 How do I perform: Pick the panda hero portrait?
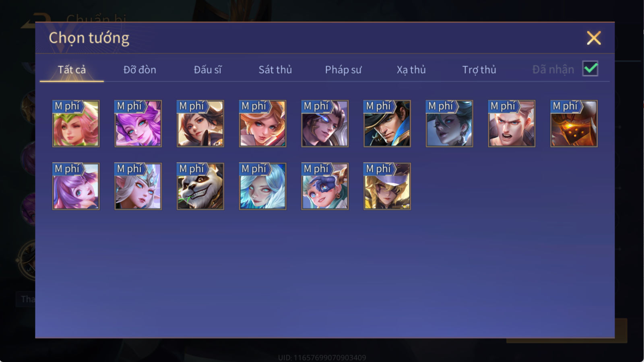[200, 186]
